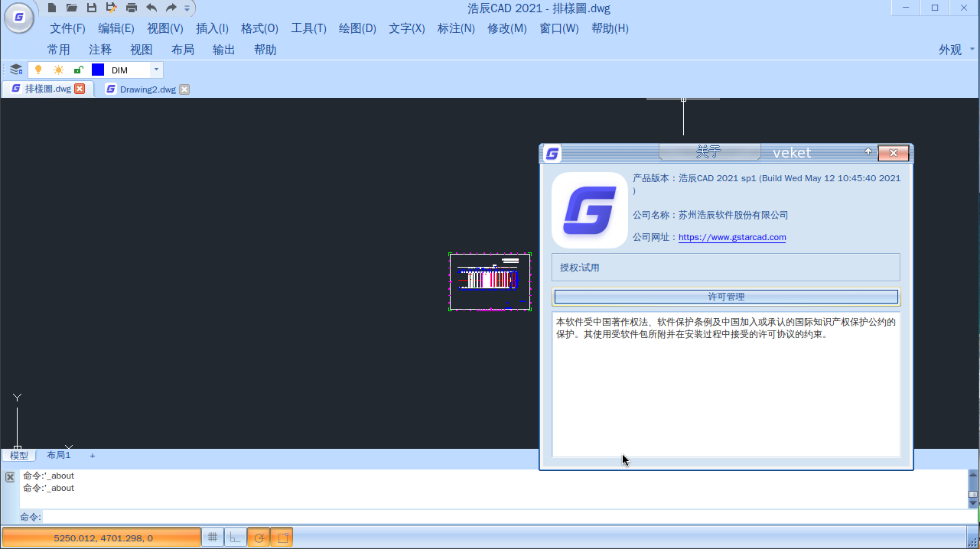Switch to the 输出 ribbon tab
This screenshot has width=980, height=549.
coord(224,50)
